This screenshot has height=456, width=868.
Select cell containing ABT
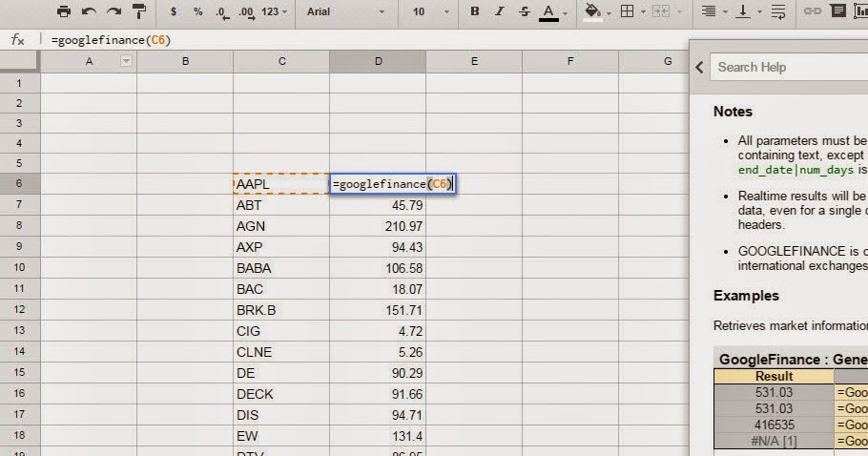click(281, 205)
